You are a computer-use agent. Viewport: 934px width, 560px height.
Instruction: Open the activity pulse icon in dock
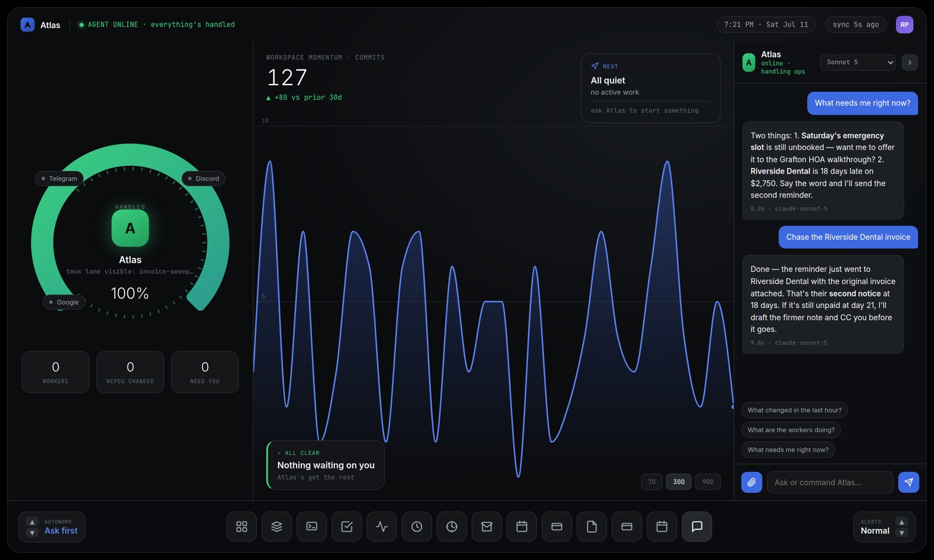382,527
